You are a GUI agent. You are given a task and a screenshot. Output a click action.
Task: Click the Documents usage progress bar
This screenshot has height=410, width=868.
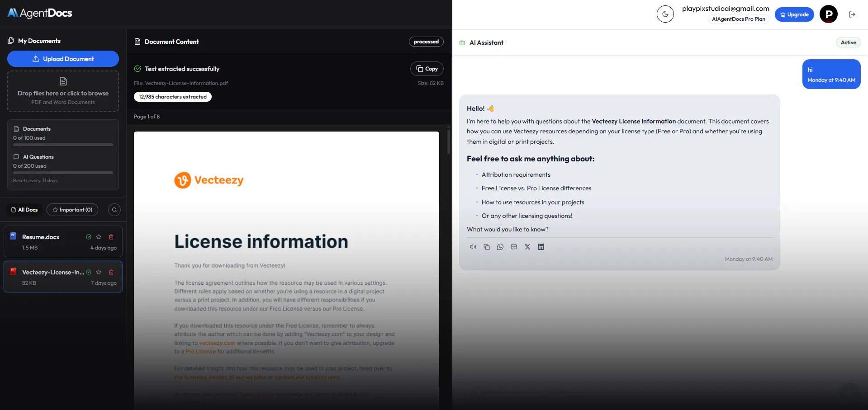pos(63,145)
